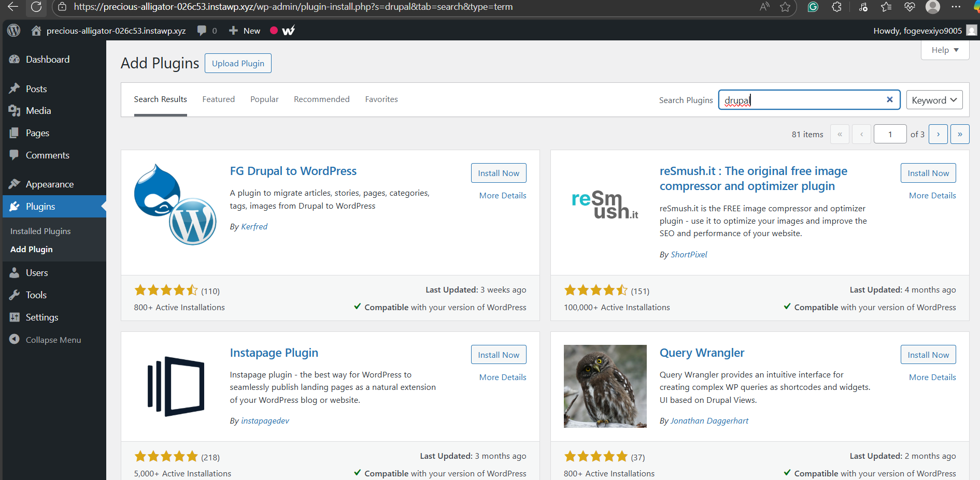Click the plus New content icon
980x480 pixels.
[233, 31]
